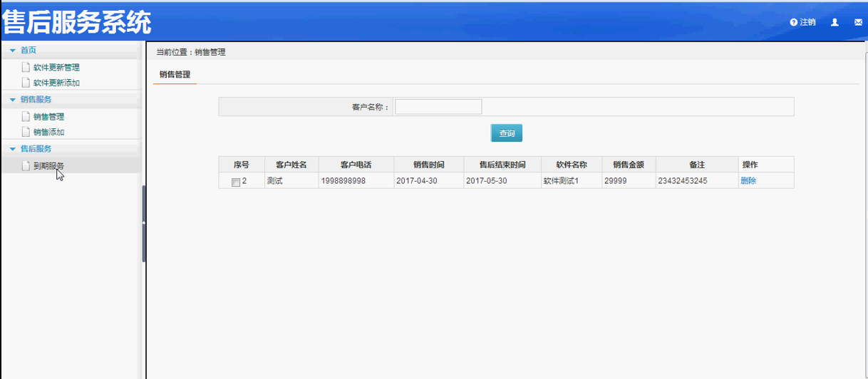The image size is (868, 379).
Task: Click the 客户电话 column header
Action: 356,165
